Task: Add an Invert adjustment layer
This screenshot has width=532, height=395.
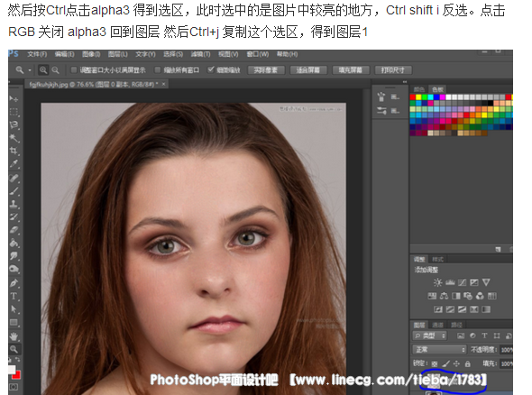Action: 438,309
